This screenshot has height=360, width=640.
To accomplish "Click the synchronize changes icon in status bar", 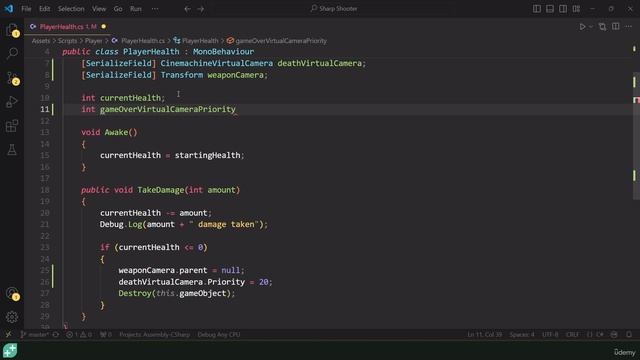I will click(56, 335).
